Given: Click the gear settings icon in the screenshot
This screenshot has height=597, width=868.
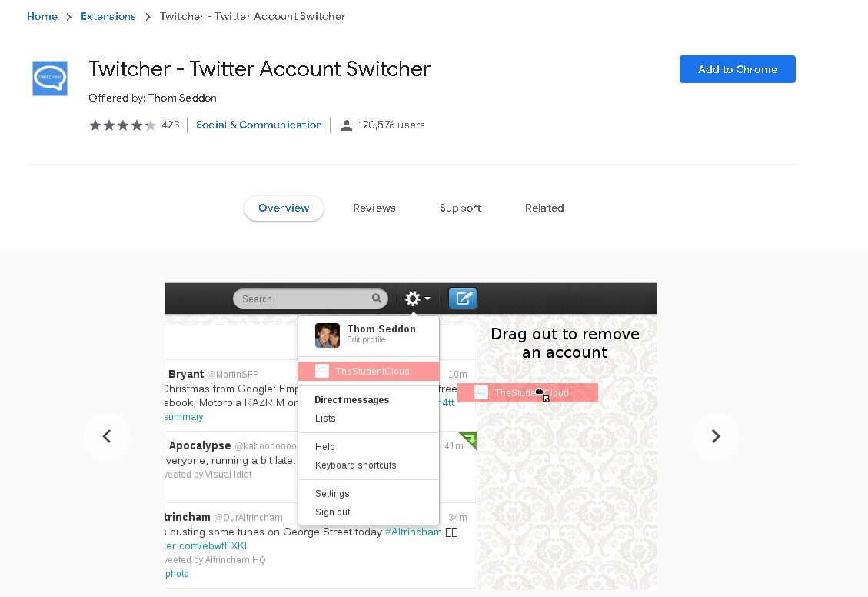Looking at the screenshot, I should pos(411,298).
